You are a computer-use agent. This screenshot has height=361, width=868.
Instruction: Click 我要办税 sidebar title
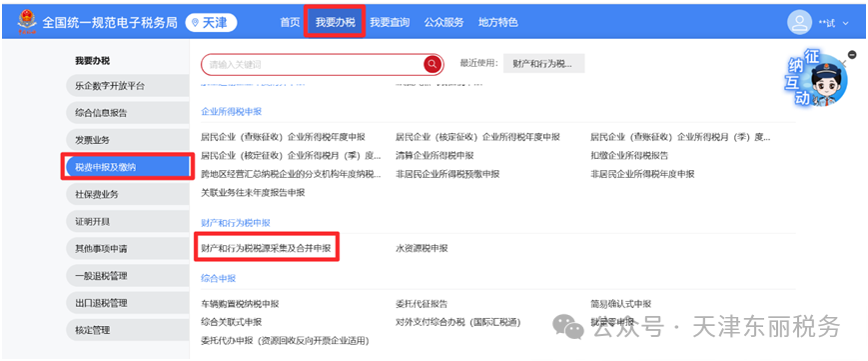pos(93,61)
